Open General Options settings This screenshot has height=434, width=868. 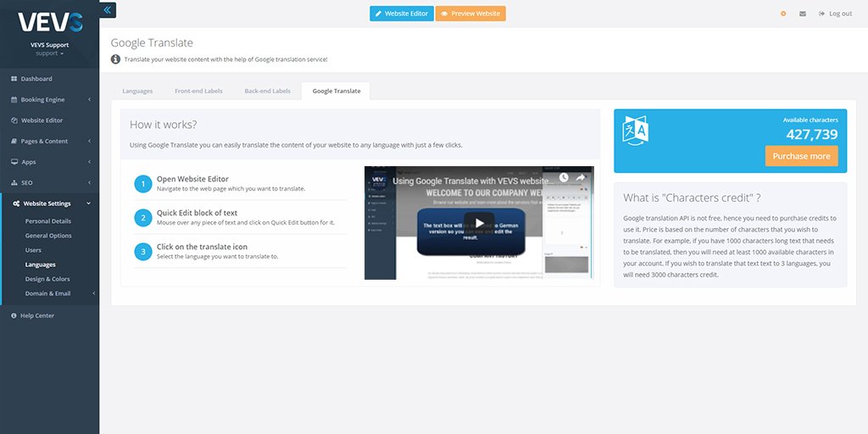click(48, 236)
